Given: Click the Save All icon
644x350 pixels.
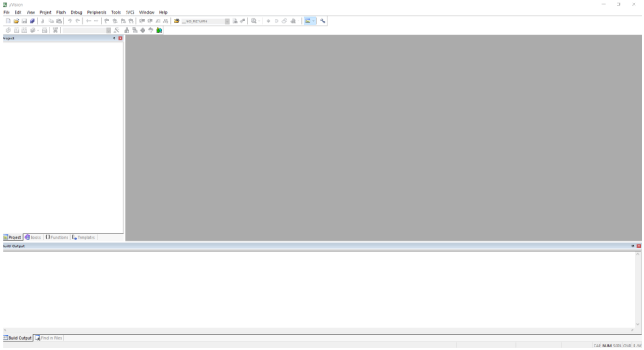Looking at the screenshot, I should [32, 21].
